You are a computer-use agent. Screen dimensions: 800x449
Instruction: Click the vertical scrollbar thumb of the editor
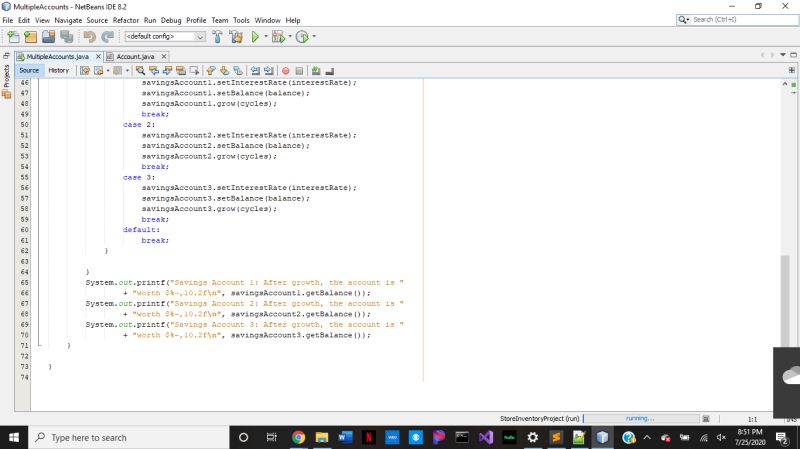(785, 301)
